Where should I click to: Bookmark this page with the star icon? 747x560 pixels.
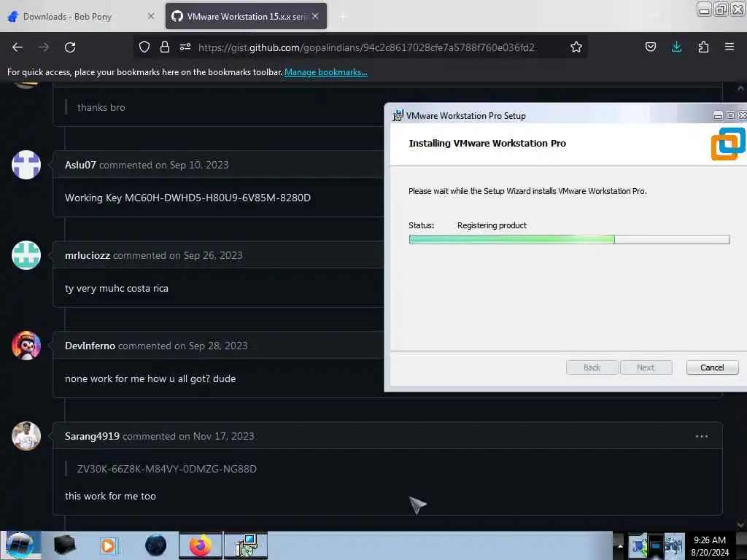(576, 47)
